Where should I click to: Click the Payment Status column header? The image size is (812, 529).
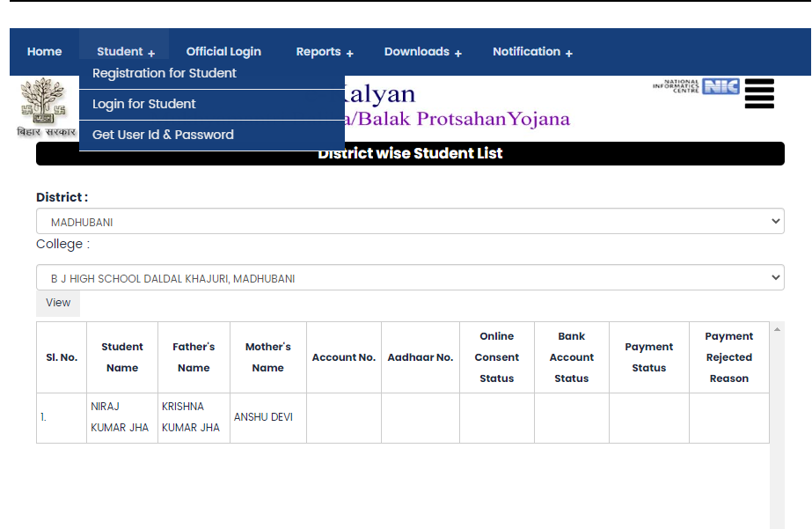point(648,357)
